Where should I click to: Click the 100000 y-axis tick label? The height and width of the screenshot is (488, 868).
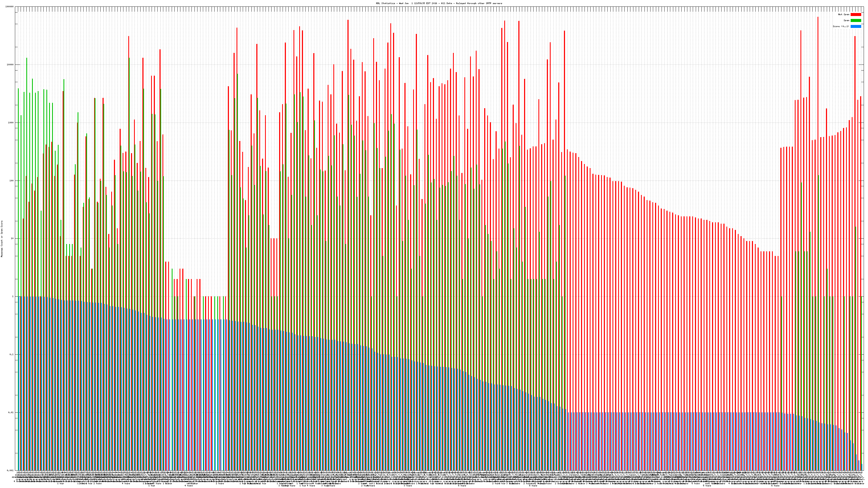(x=10, y=7)
